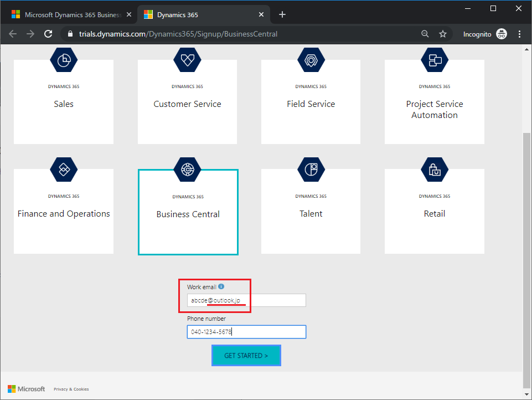Click the page vertical scrollbar thumb
Image resolution: width=532 pixels, height=400 pixels.
(526, 260)
